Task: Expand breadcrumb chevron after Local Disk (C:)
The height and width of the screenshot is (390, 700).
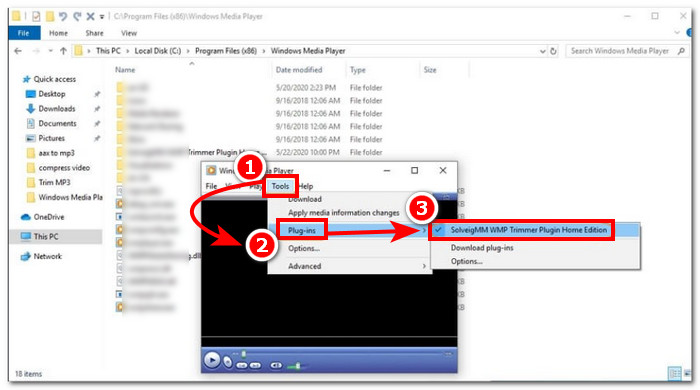Action: click(x=188, y=51)
